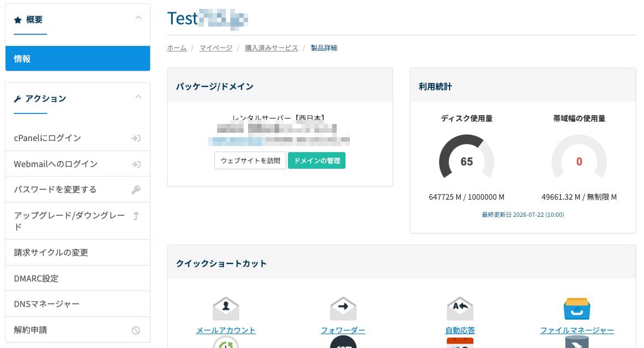The height and width of the screenshot is (348, 644).
Task: Select the 情報 sidebar item
Action: (78, 58)
